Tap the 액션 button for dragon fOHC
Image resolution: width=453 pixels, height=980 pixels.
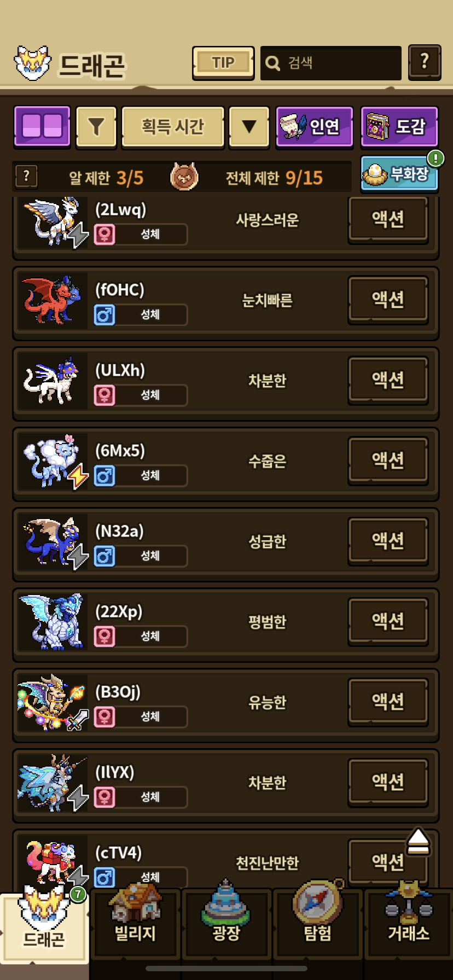(388, 300)
